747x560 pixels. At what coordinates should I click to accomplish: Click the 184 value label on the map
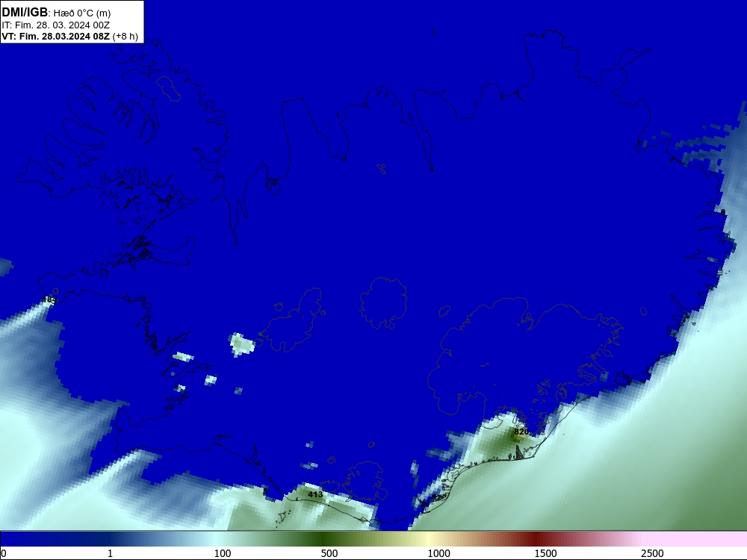point(49,299)
